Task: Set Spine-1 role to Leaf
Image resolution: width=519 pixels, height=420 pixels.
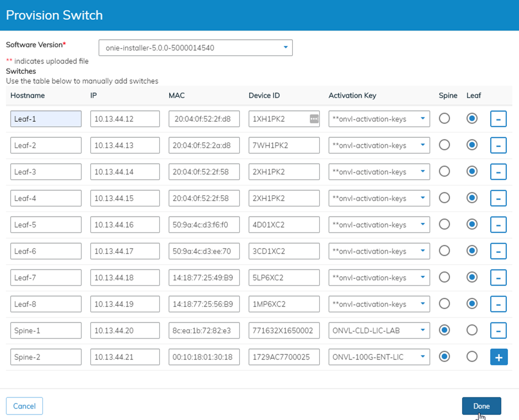Action: click(x=472, y=330)
